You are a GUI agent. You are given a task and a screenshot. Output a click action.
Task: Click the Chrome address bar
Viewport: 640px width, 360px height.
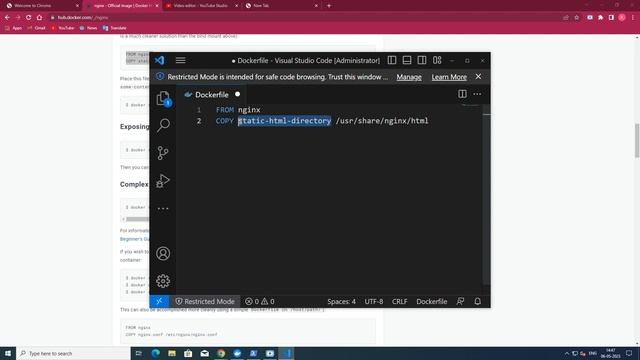pos(302,18)
